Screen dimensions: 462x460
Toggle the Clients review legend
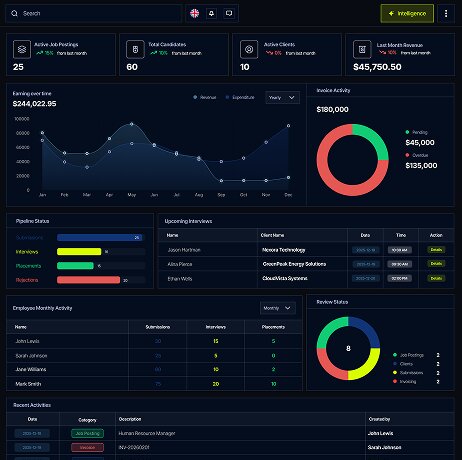tap(403, 364)
